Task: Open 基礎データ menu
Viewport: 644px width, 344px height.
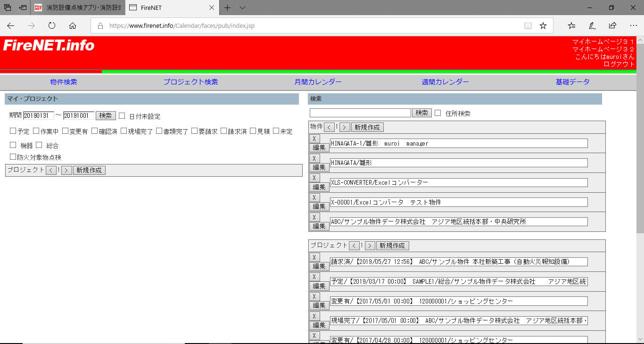Action: (573, 82)
